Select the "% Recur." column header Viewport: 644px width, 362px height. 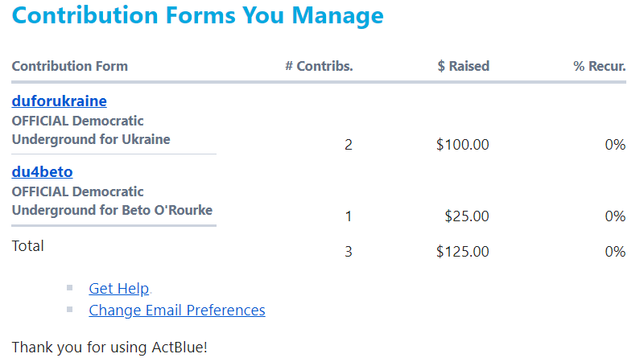click(599, 66)
